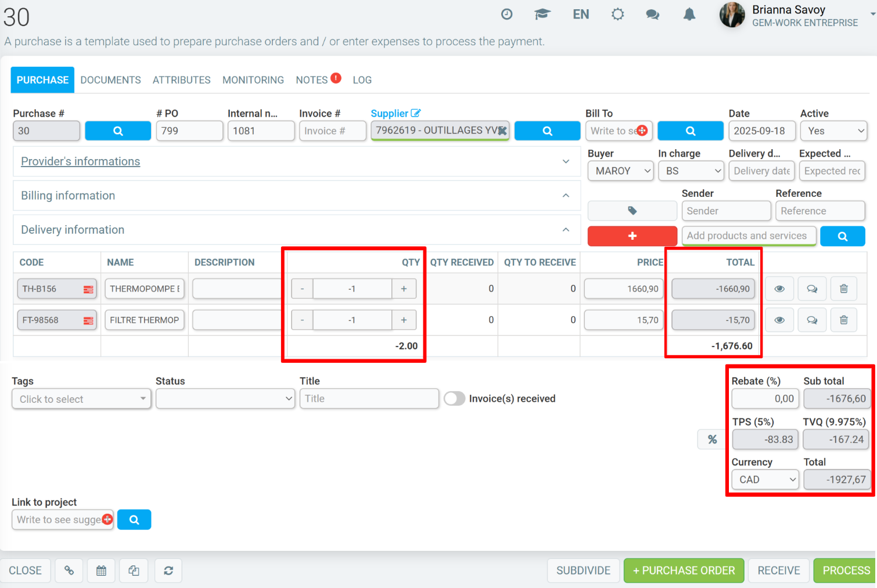This screenshot has width=877, height=588.
Task: Open comments for THERMOPOMPE row
Action: pos(812,288)
